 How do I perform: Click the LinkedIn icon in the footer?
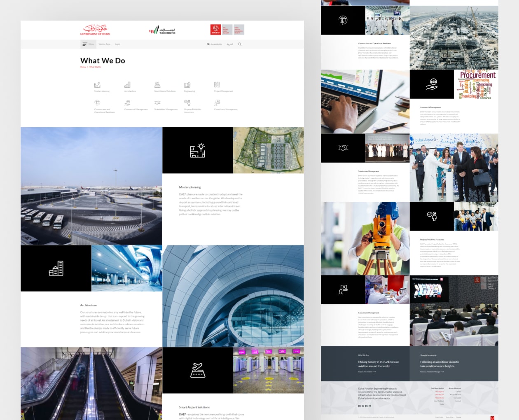click(x=369, y=406)
